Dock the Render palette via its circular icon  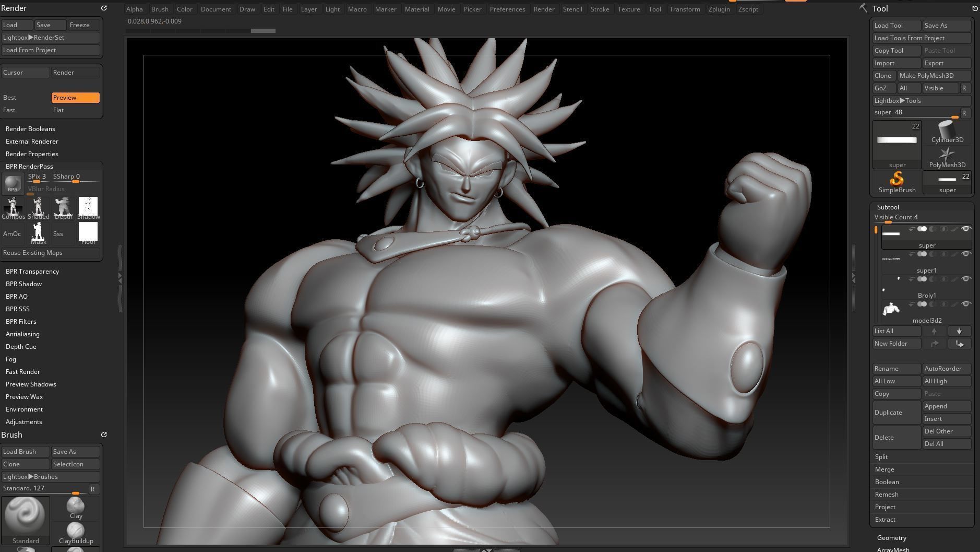pos(104,8)
